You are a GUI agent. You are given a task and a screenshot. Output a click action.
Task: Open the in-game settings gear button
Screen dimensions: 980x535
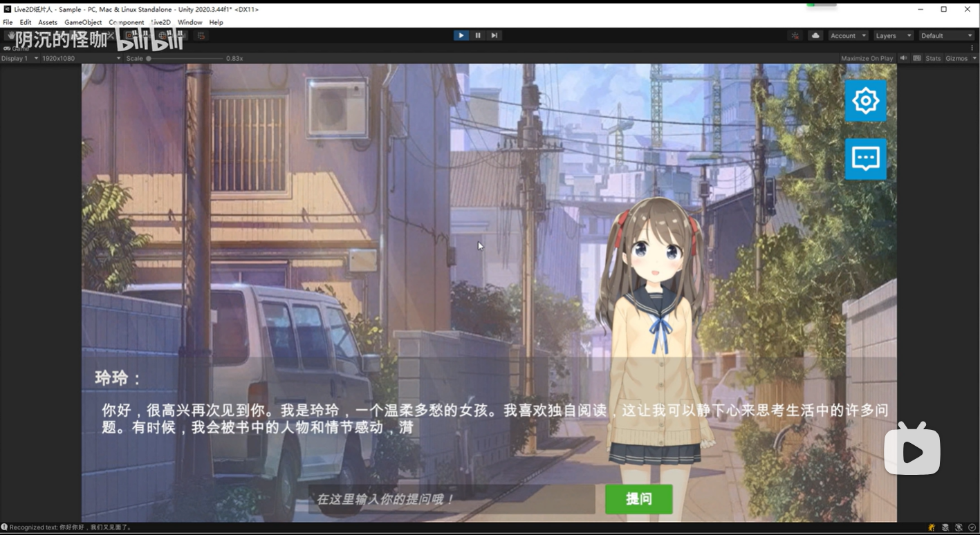[865, 101]
